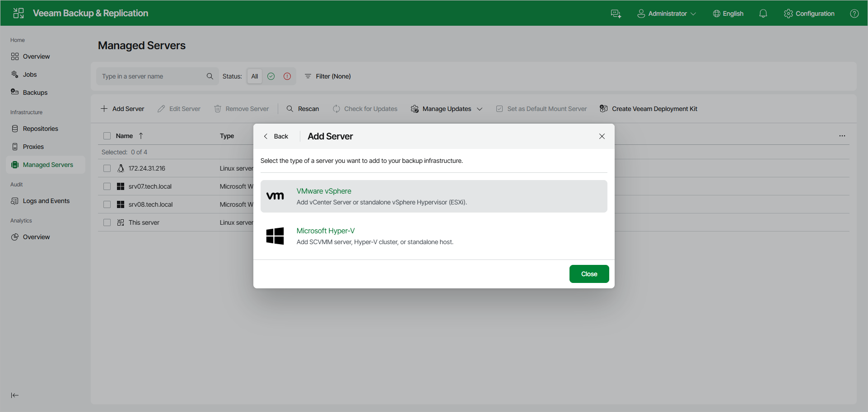The height and width of the screenshot is (412, 868).
Task: Click Remove Server in toolbar
Action: (241, 109)
